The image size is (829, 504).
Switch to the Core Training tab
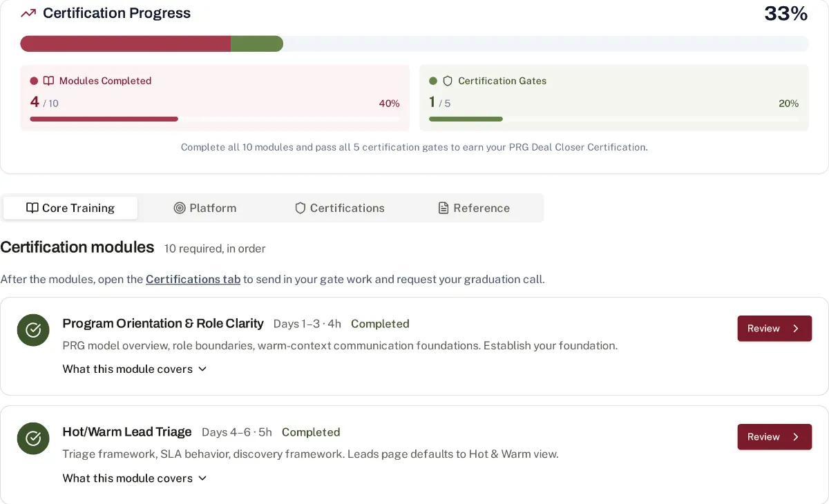70,208
